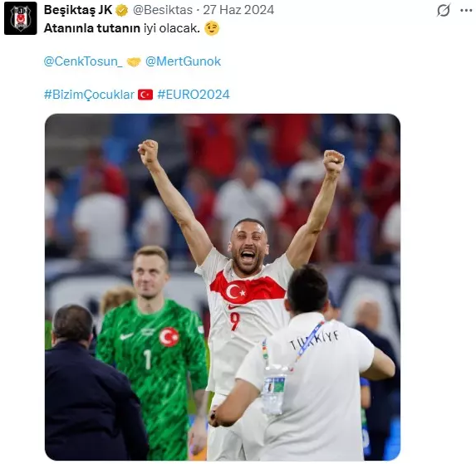Open the #BizimÇocuklar hashtag

[x=89, y=95]
